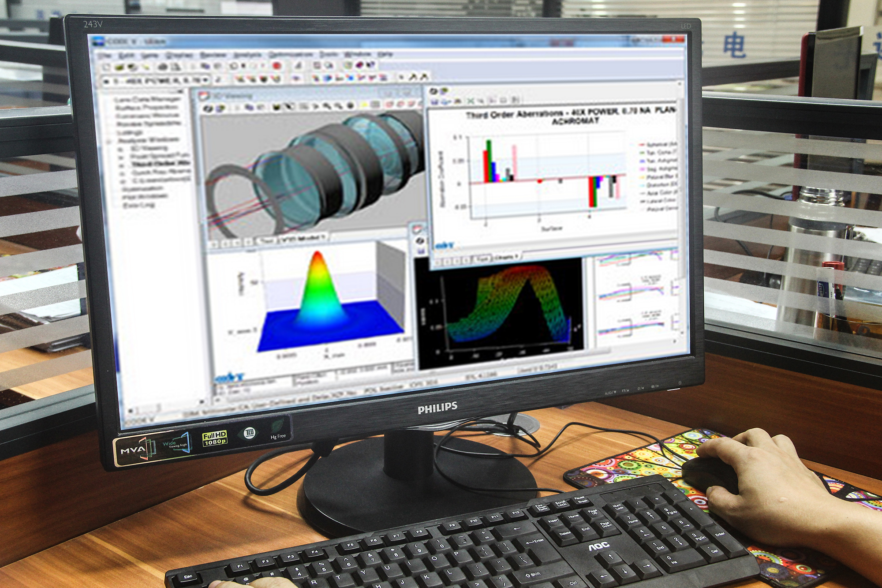The height and width of the screenshot is (588, 882).
Task: Switch to Text tab in Third Order Aberrations window
Action: point(483,259)
